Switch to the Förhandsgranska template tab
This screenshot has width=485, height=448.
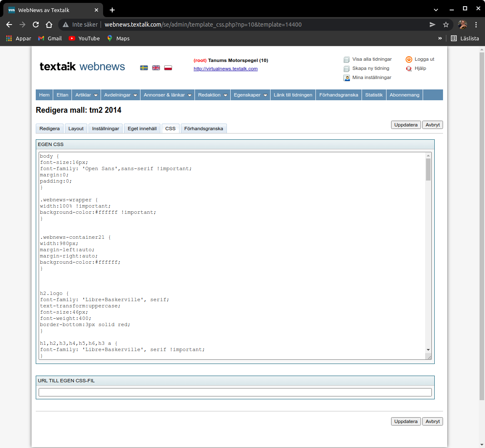click(204, 129)
